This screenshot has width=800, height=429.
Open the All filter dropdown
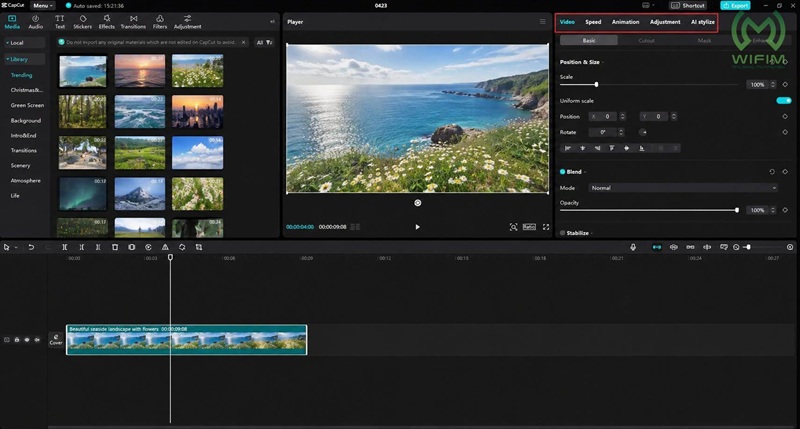[264, 42]
